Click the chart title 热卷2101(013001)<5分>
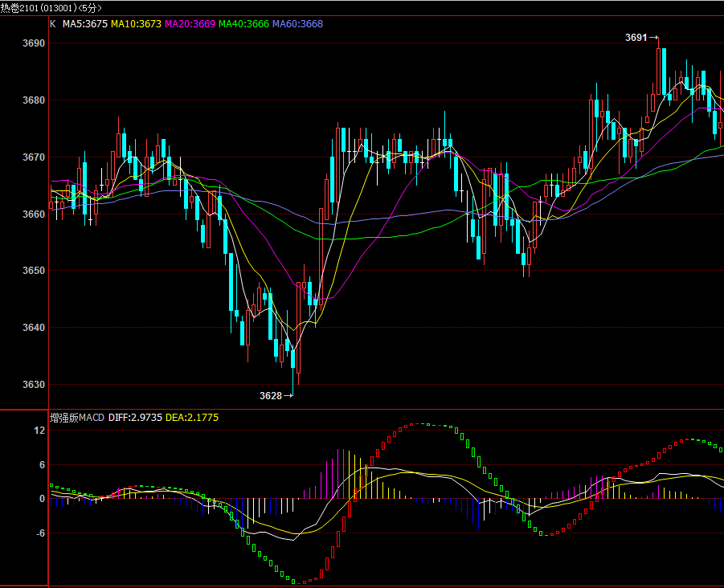Screen dimensions: 724x588 (x=51, y=8)
